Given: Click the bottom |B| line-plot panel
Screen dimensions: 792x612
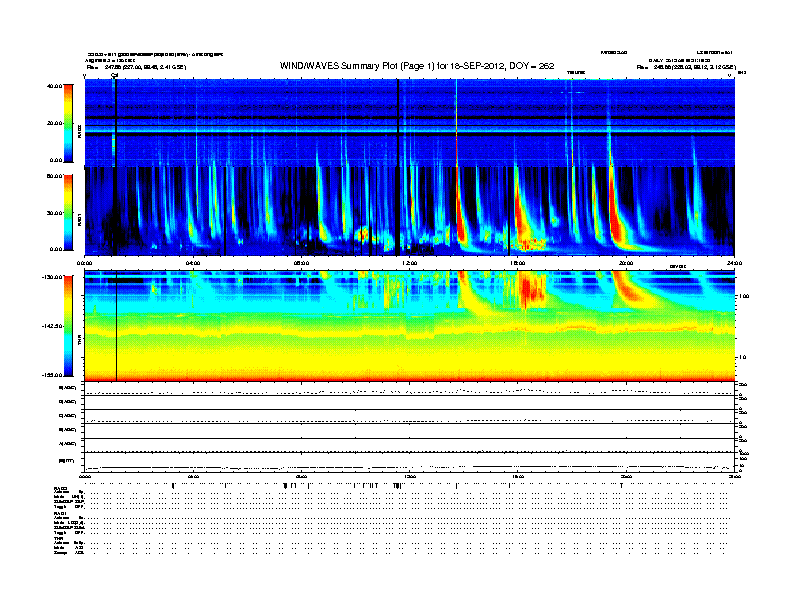Looking at the screenshot, I should (410, 462).
